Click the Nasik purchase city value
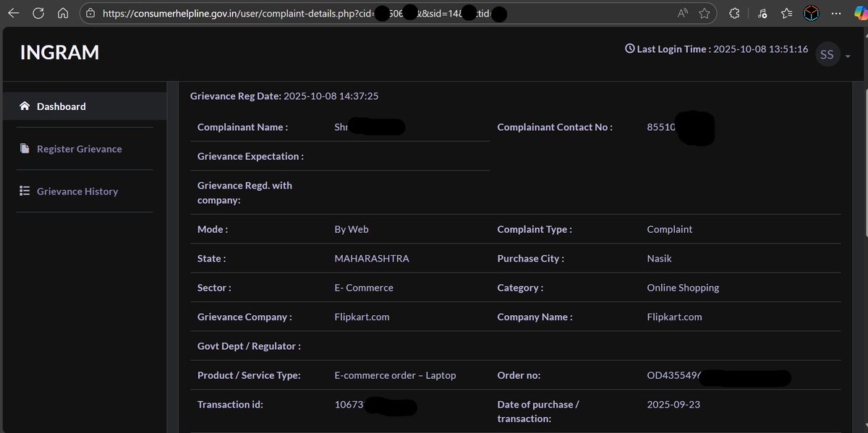 660,258
